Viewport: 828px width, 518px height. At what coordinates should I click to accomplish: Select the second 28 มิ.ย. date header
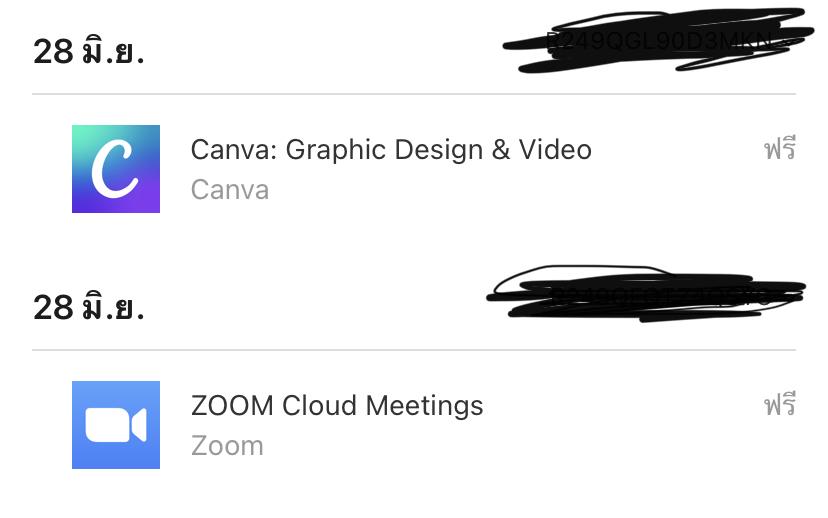click(x=88, y=308)
